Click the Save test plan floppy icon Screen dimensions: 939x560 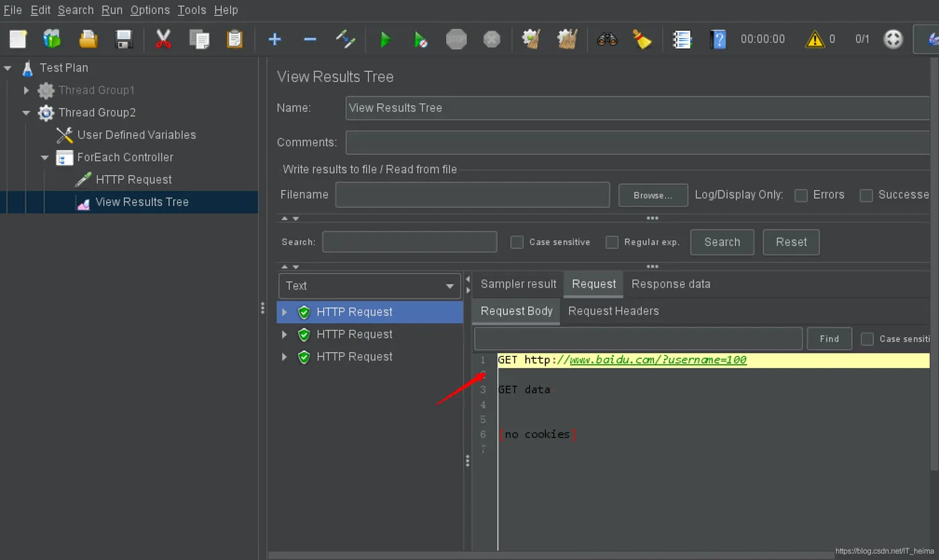coord(124,40)
